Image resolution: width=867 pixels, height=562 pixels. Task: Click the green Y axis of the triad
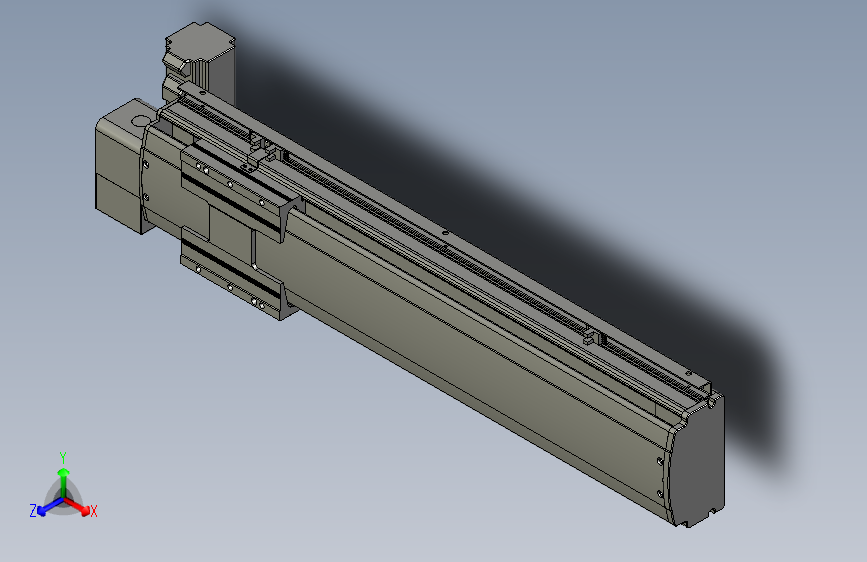(x=63, y=482)
